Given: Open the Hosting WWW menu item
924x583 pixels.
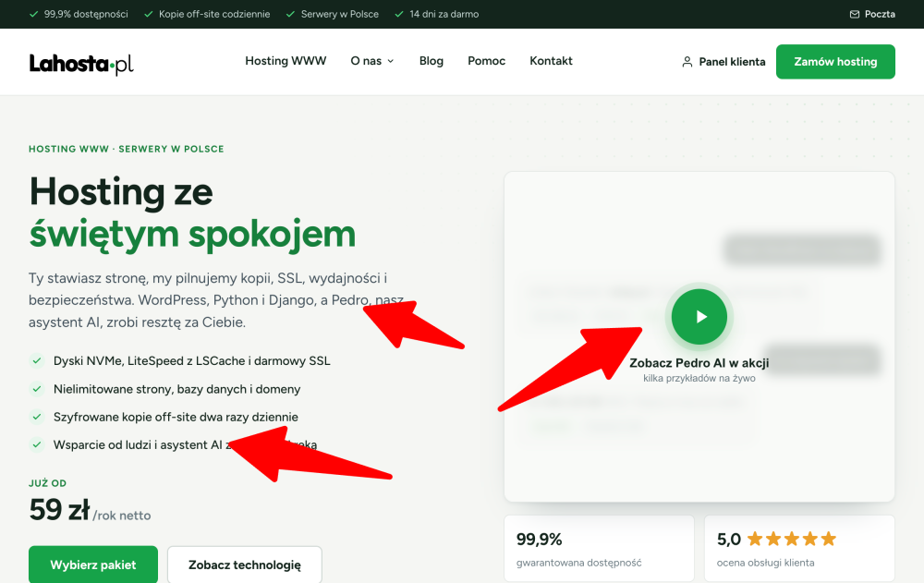Looking at the screenshot, I should click(x=286, y=61).
